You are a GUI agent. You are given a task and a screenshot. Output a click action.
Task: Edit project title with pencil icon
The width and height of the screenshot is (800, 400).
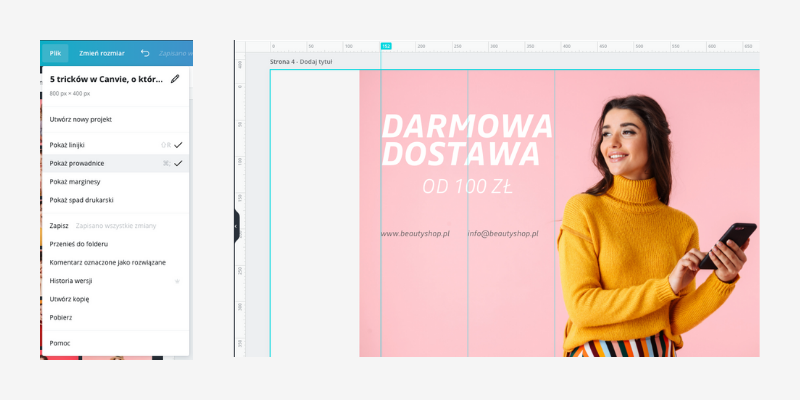[x=175, y=79]
